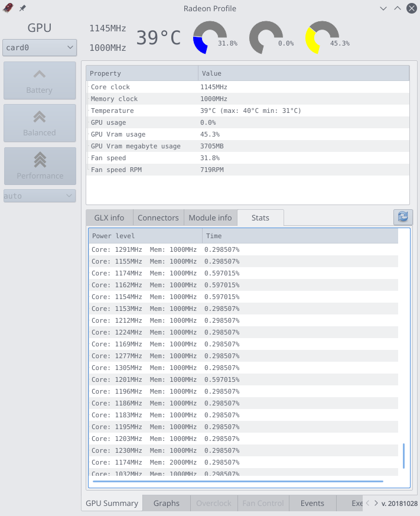This screenshot has width=420, height=516.
Task: Click the horizontal scrollbar in Stats list
Action: click(x=238, y=481)
